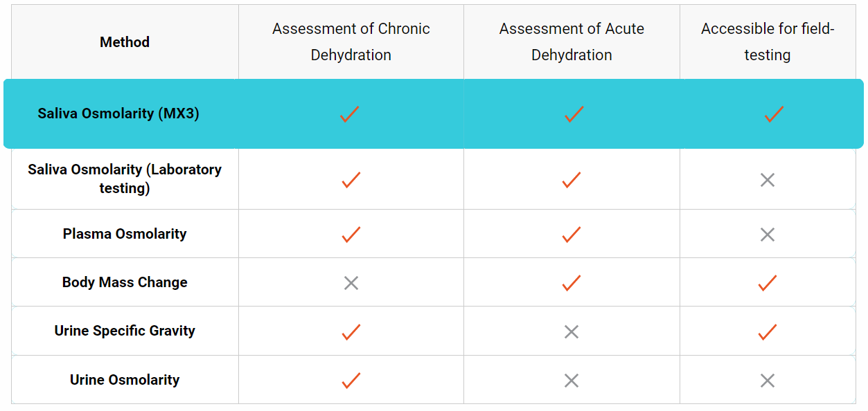Click the Saliva Osmolarity (MX3) row label
This screenshot has width=868, height=411.
coord(118,113)
